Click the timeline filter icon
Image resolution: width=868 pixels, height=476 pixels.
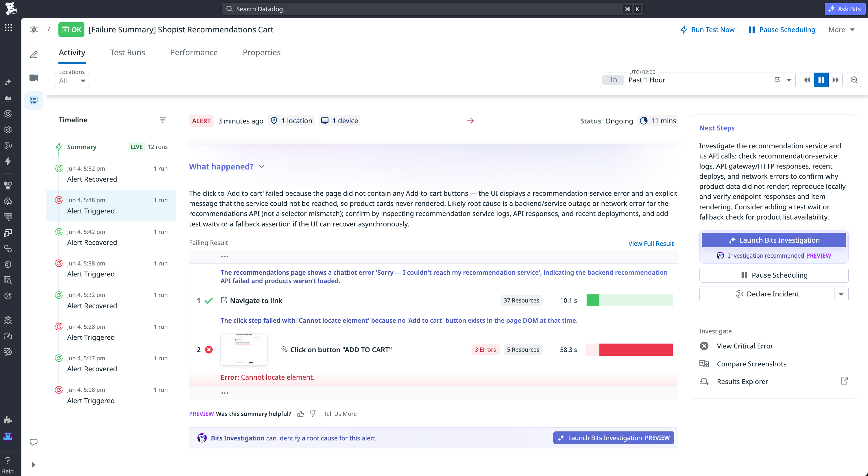coord(162,120)
